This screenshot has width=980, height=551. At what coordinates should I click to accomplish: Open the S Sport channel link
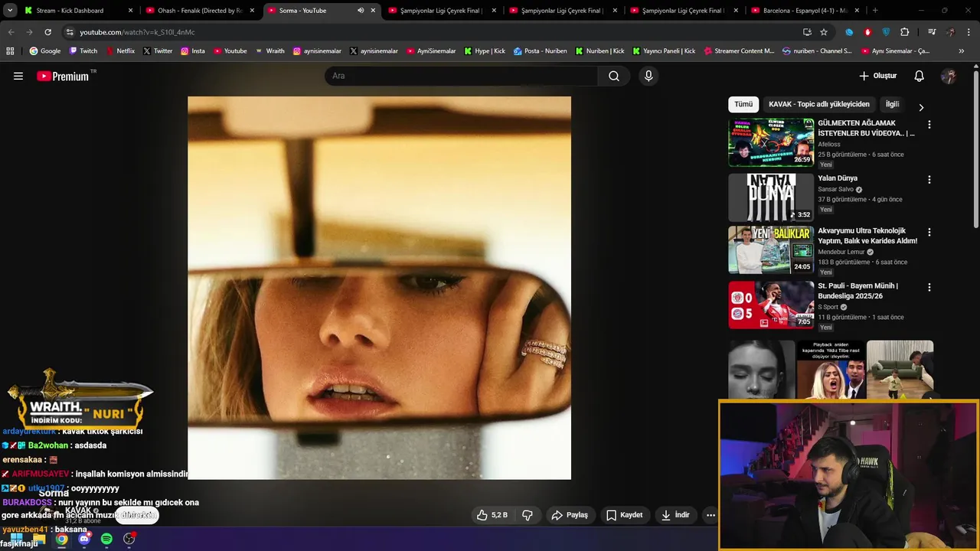828,307
